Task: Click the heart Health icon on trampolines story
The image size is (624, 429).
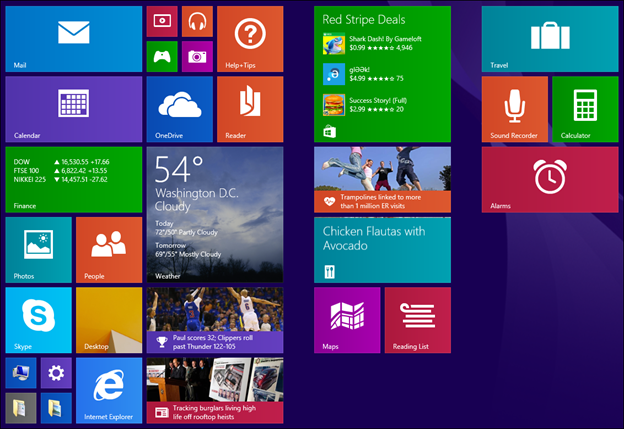Action: (330, 201)
